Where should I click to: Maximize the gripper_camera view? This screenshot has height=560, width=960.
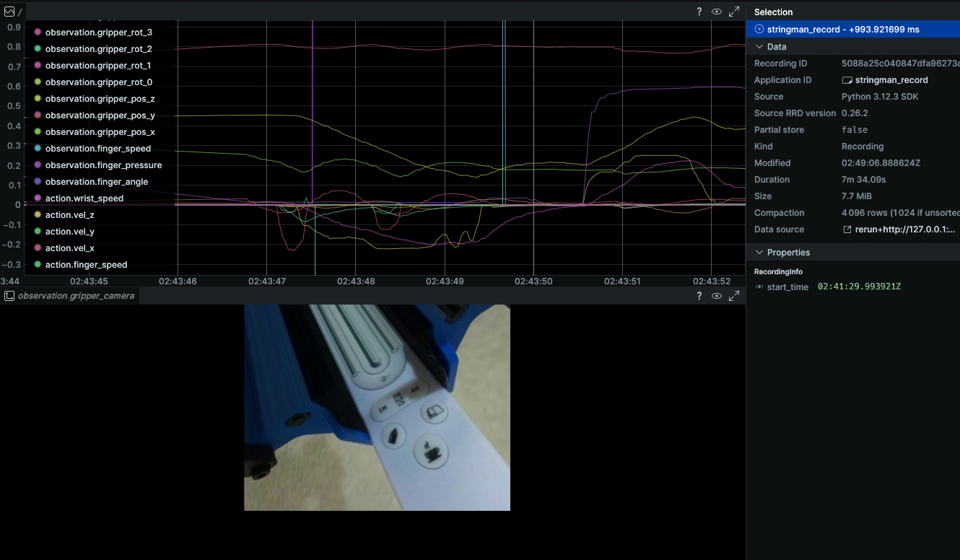tap(734, 296)
